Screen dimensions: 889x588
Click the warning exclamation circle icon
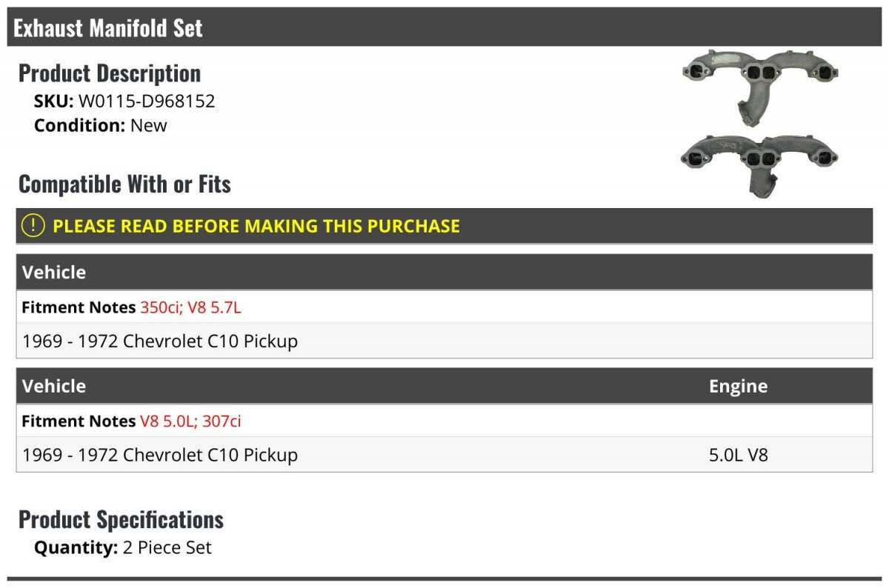(33, 226)
